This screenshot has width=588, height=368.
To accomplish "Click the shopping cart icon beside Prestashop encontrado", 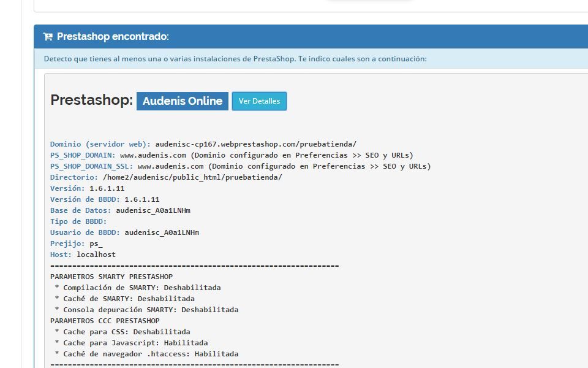I will (48, 36).
